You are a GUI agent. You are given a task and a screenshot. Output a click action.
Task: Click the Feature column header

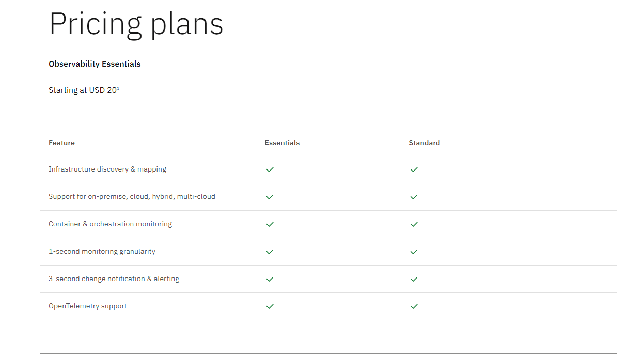click(61, 143)
